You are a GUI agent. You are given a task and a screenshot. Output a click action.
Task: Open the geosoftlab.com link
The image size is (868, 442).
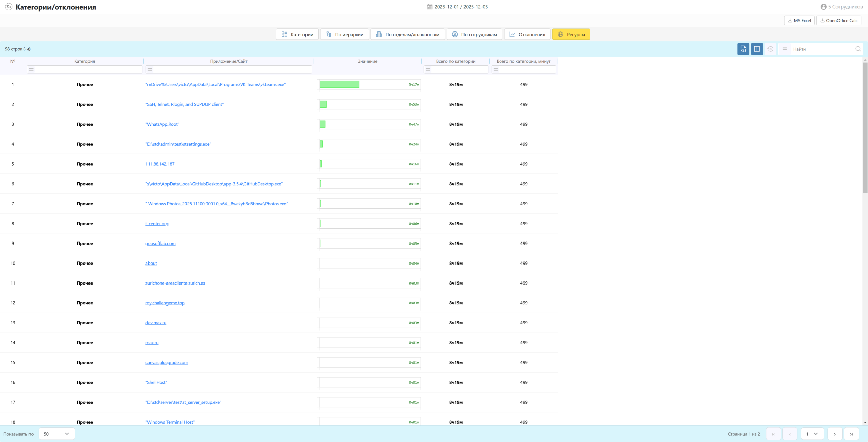[160, 244]
